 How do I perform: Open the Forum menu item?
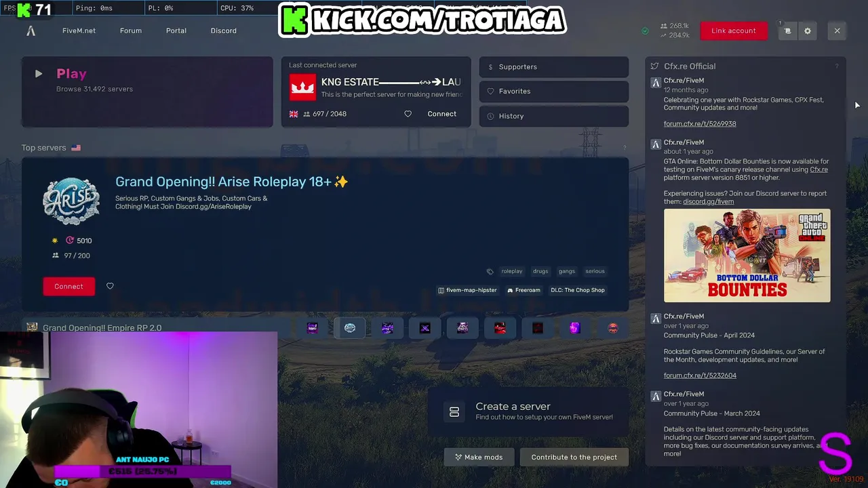coord(131,30)
